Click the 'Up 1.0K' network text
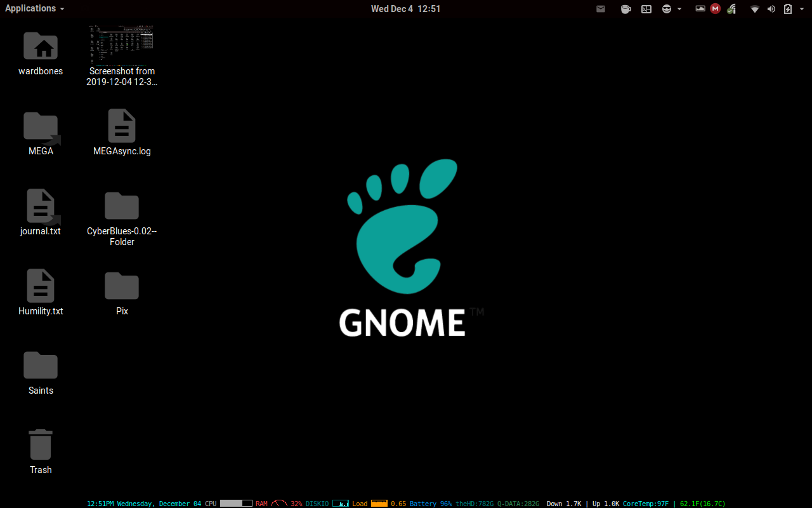This screenshot has height=508, width=812. [x=606, y=504]
